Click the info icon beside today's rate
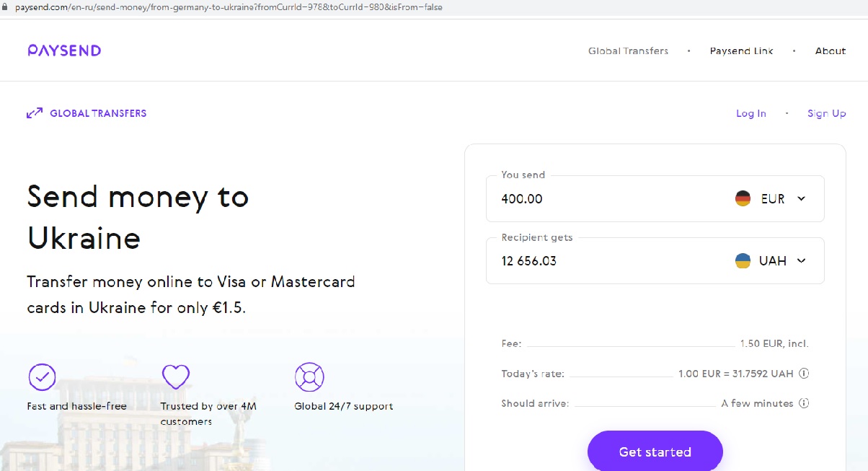This screenshot has width=868, height=471. 804,374
